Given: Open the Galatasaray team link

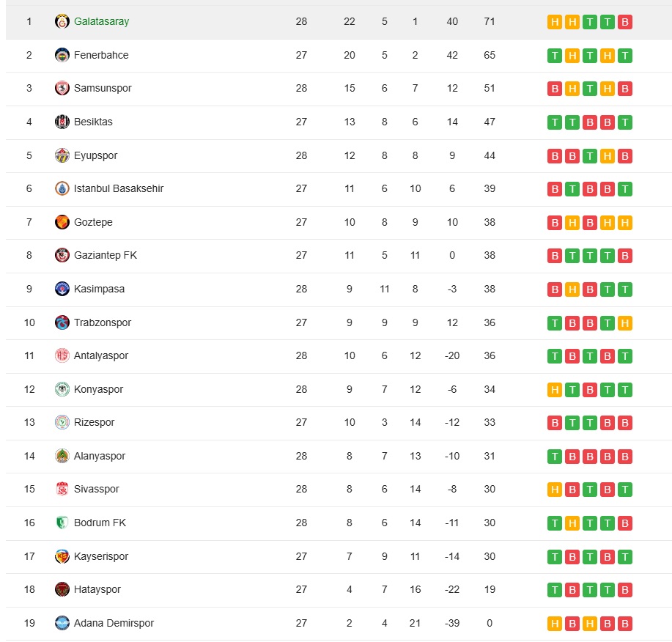Looking at the screenshot, I should (101, 21).
